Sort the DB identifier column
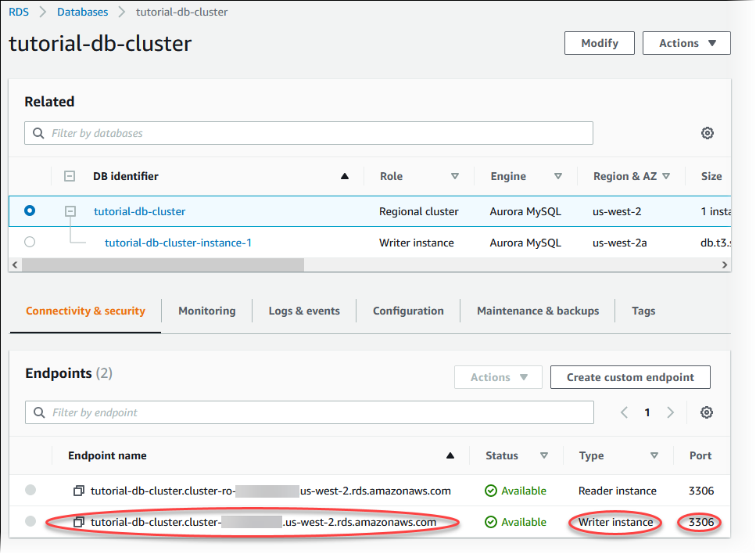Image resolution: width=756 pixels, height=554 pixels. coord(345,176)
